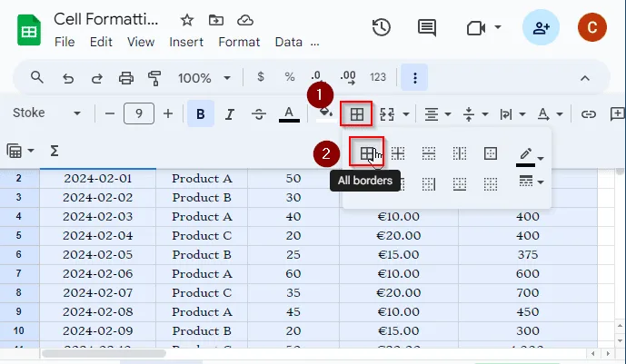Open the View menu

(x=141, y=42)
